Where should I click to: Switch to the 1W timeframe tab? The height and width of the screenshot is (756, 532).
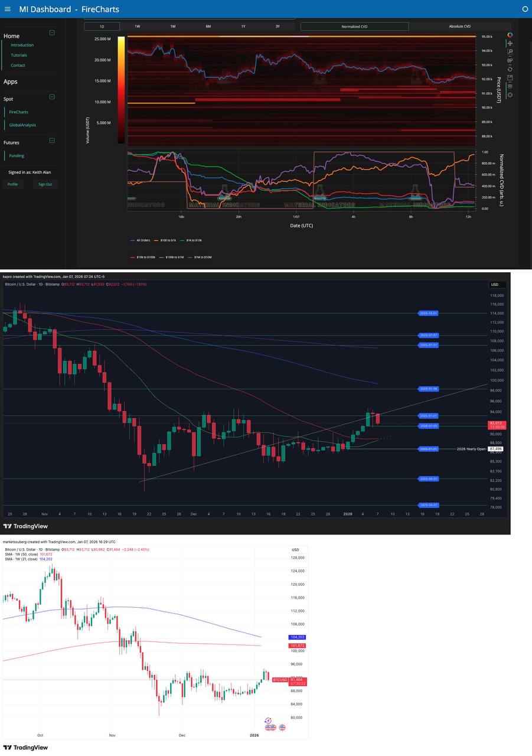click(137, 27)
